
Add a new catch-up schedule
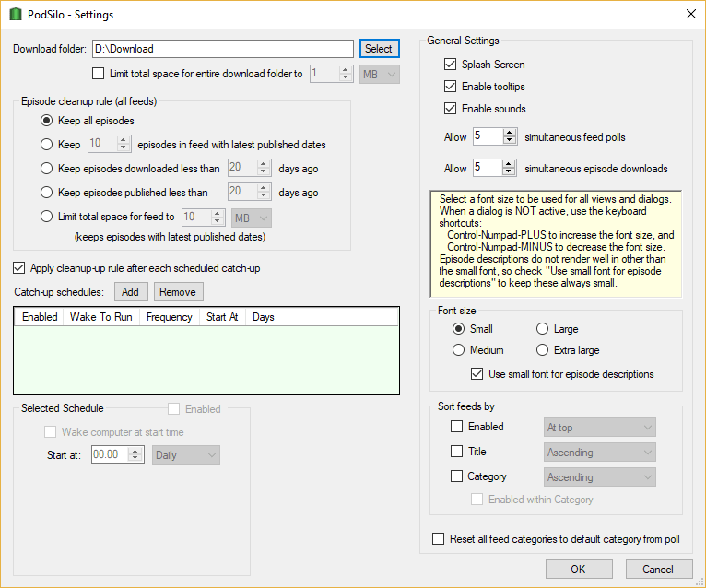(x=130, y=292)
